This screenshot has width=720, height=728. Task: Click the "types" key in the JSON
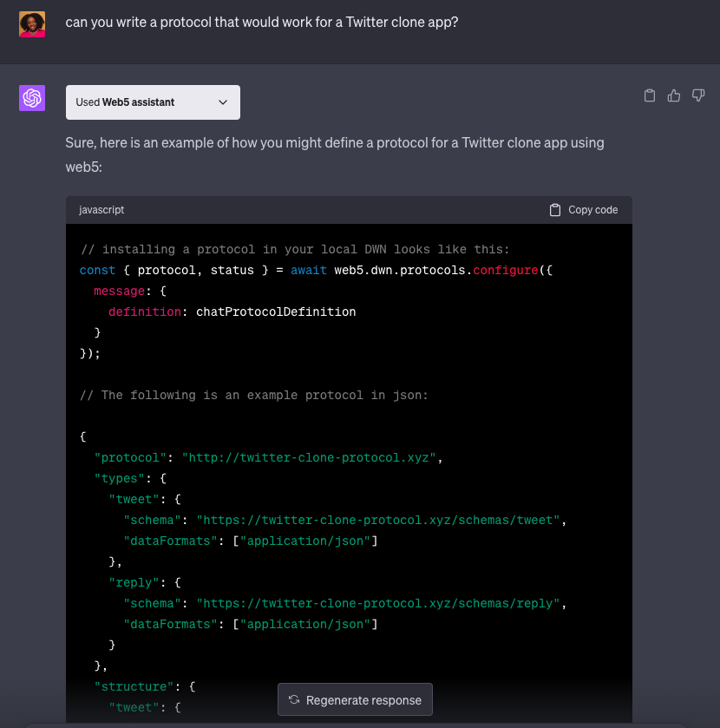(x=120, y=479)
